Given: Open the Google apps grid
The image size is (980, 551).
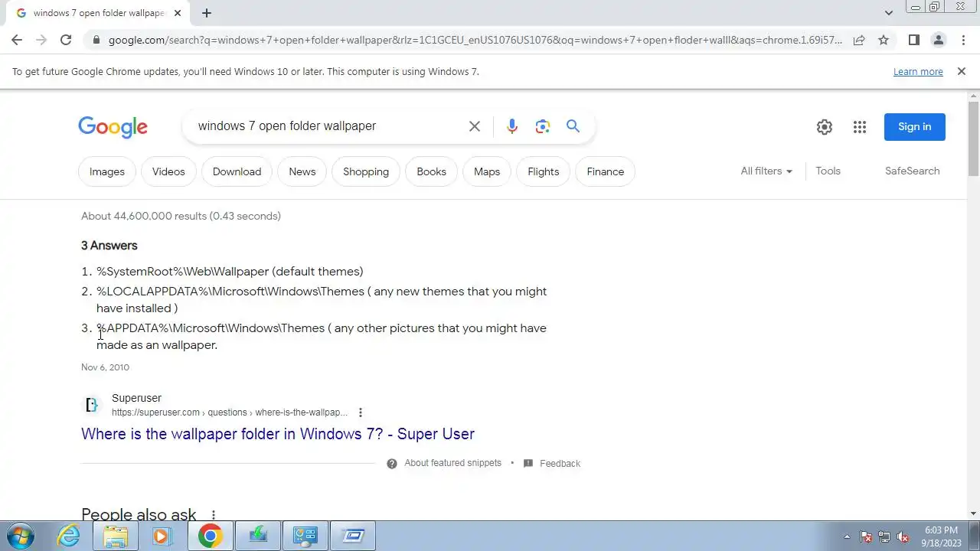Looking at the screenshot, I should (x=860, y=127).
